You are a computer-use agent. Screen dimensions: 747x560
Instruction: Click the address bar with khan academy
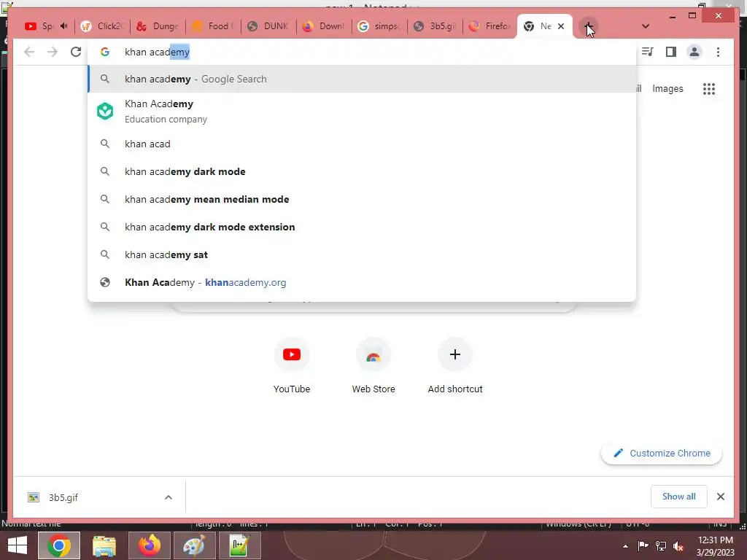pos(362,52)
